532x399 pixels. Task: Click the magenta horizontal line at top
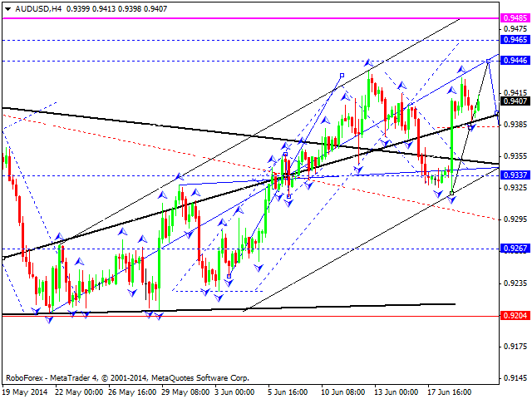[x=249, y=17]
